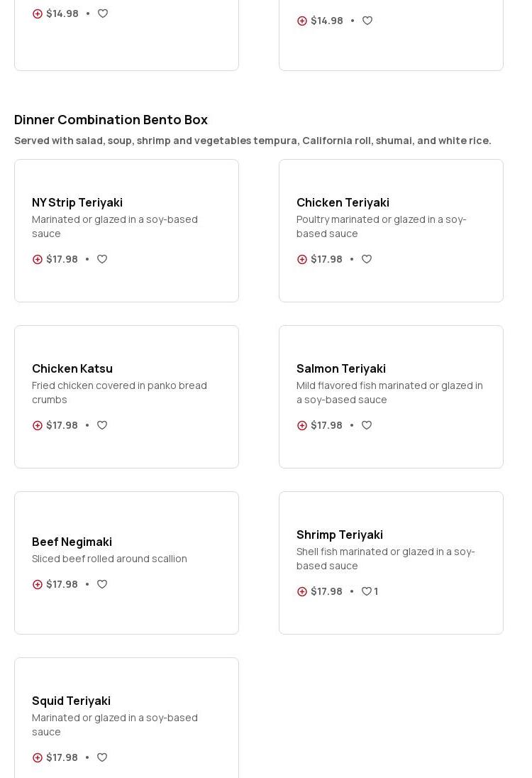Viewport: 532px width, 778px height.
Task: Open the Chicken Katsu item title
Action: click(72, 368)
